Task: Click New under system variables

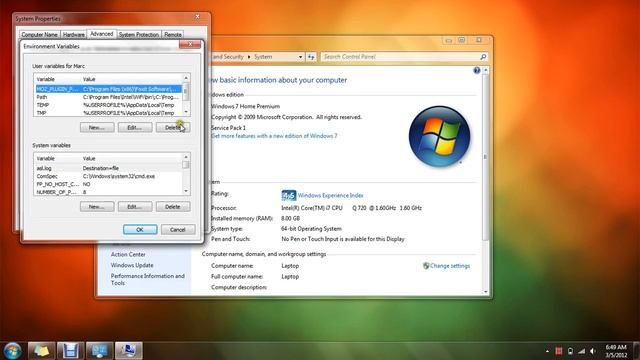Action: 97,207
